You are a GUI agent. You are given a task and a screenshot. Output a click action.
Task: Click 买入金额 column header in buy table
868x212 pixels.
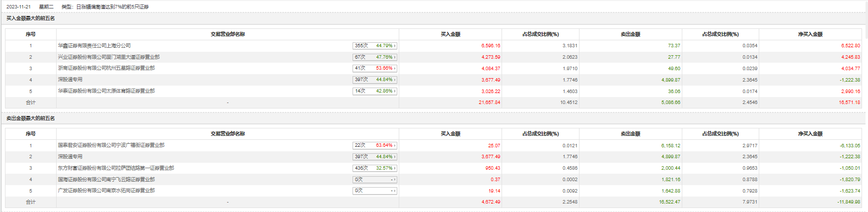click(450, 34)
